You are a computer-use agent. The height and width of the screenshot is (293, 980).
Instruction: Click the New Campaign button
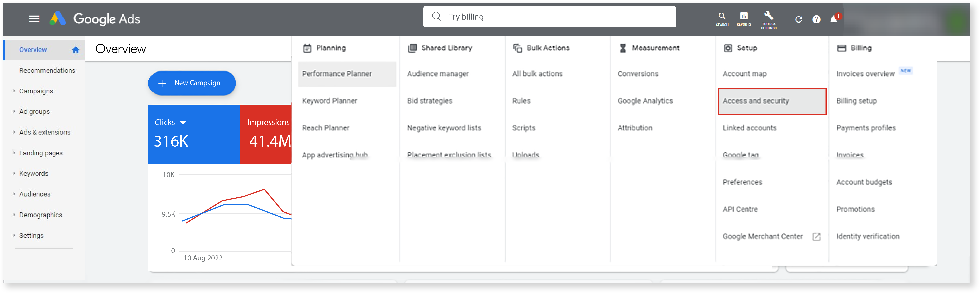coord(192,83)
